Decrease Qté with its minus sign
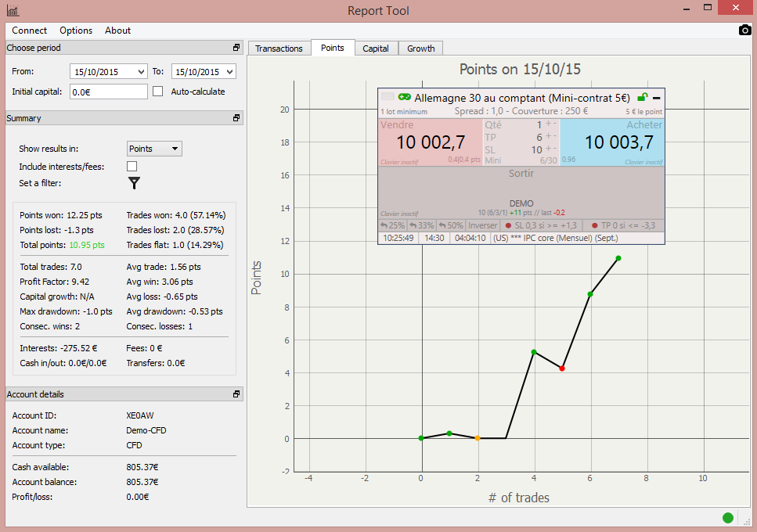 click(x=555, y=124)
